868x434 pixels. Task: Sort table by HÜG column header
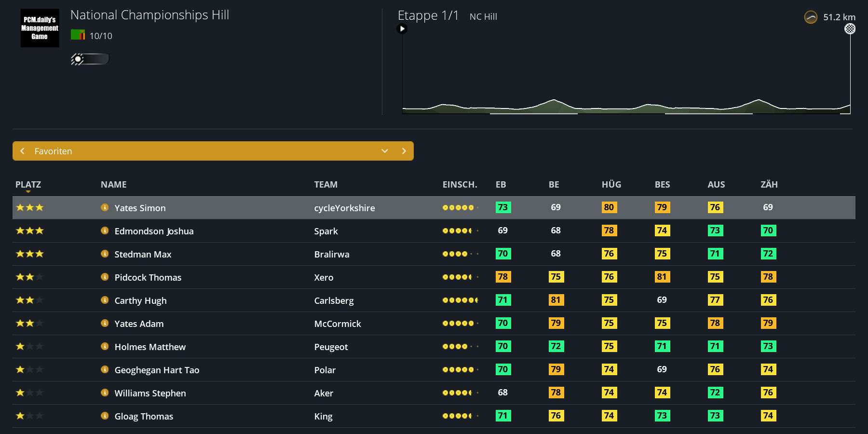tap(611, 185)
